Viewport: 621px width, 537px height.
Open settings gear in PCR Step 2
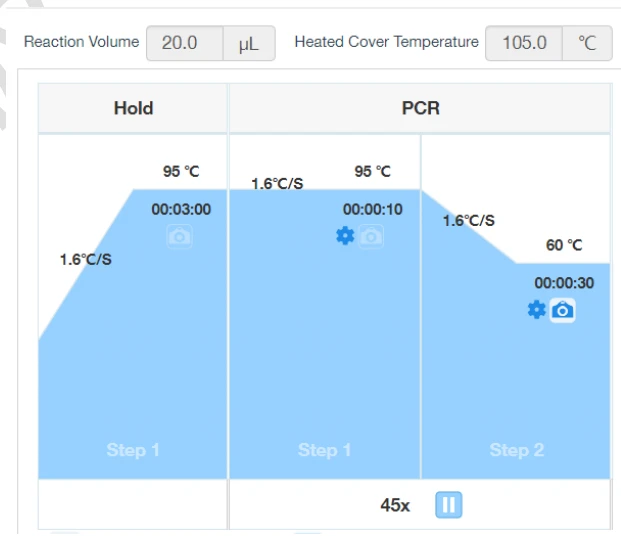(x=537, y=310)
